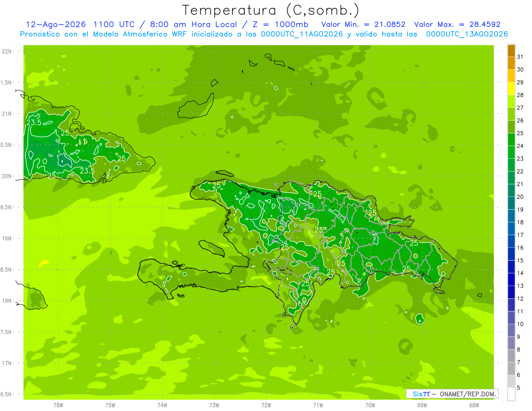The width and height of the screenshot is (532, 411).
Task: Click the small yellow warm spot near 75.5W
Action: 43,263
